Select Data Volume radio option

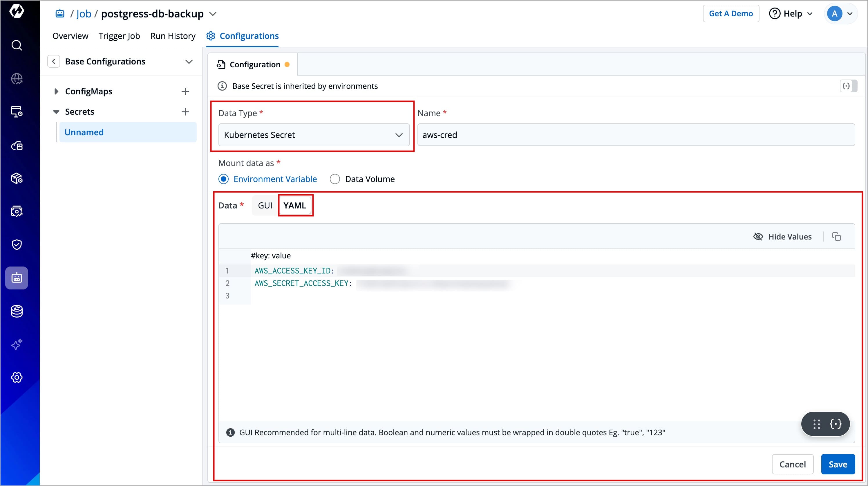click(x=334, y=179)
